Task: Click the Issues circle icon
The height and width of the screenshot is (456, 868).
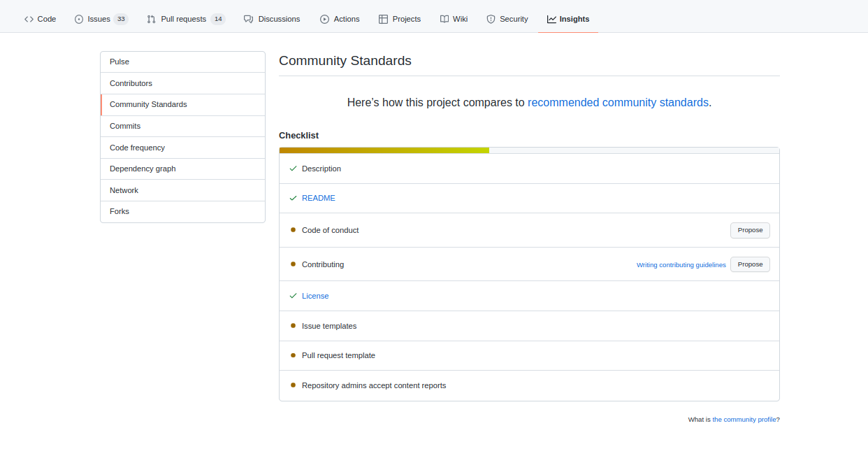Action: tap(79, 19)
